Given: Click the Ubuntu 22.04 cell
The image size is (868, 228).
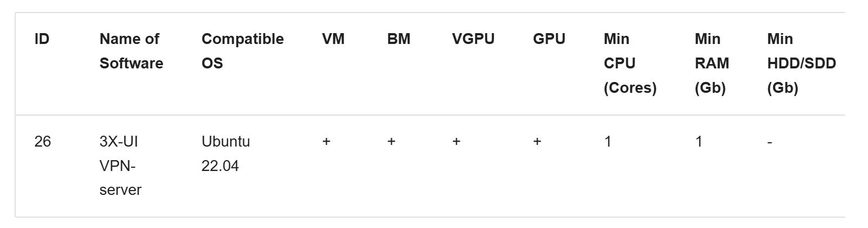Looking at the screenshot, I should point(225,154).
